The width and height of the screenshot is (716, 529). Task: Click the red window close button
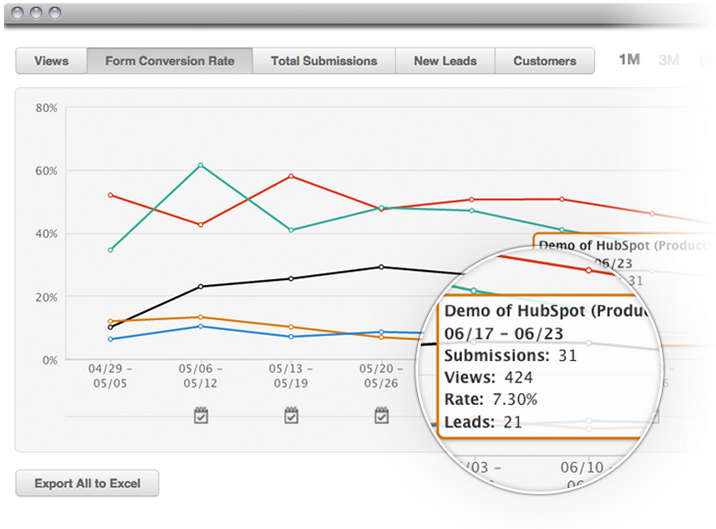pyautogui.click(x=17, y=13)
